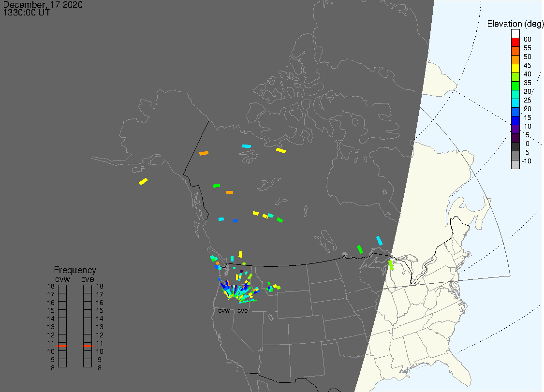The image size is (544, 392).
Task: Click the '60' elevation legend label
Action: (x=528, y=40)
